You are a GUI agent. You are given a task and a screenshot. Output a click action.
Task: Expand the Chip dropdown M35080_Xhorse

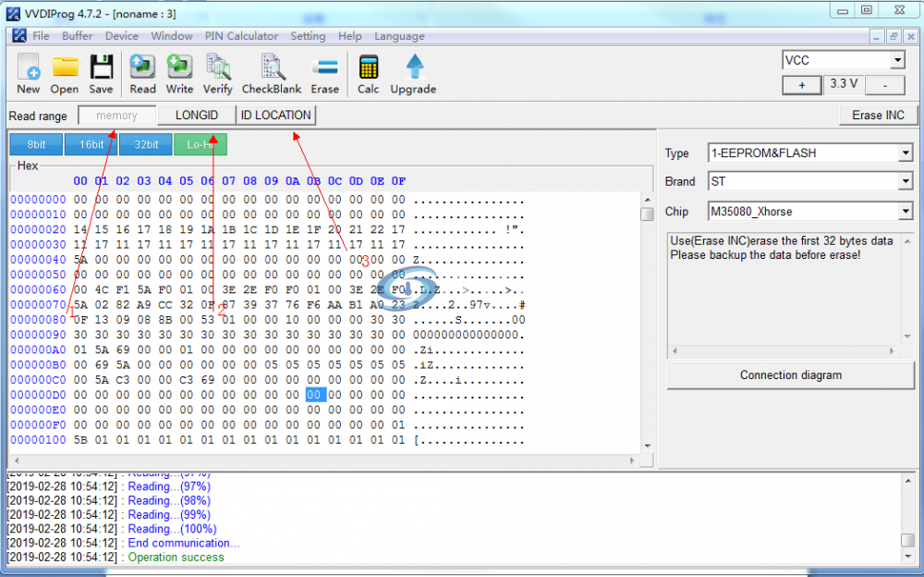click(x=906, y=211)
